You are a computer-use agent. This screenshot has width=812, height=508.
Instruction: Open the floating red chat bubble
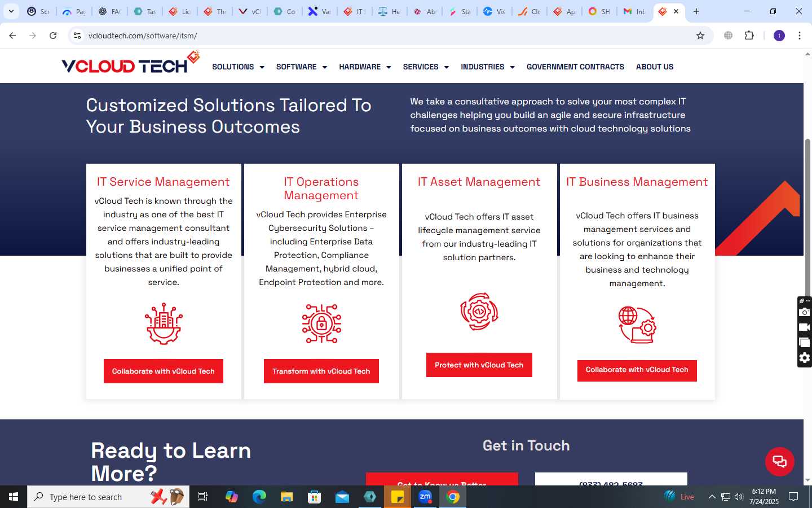tap(779, 461)
